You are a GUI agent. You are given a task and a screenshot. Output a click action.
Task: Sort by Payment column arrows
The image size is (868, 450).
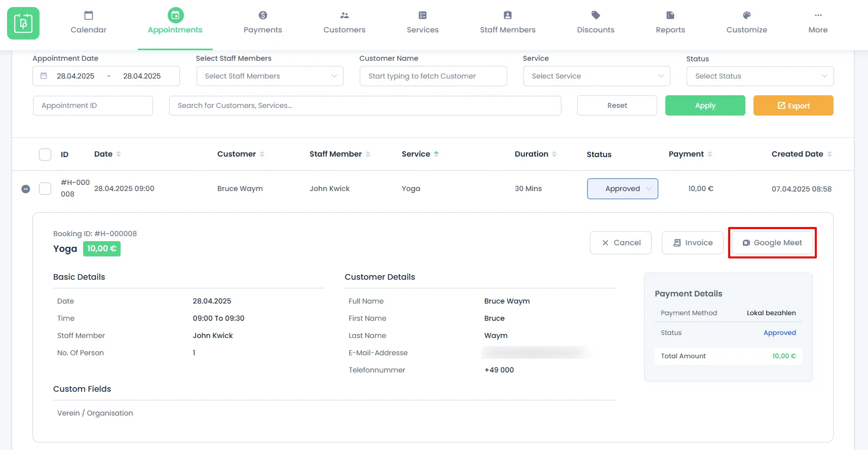point(710,154)
